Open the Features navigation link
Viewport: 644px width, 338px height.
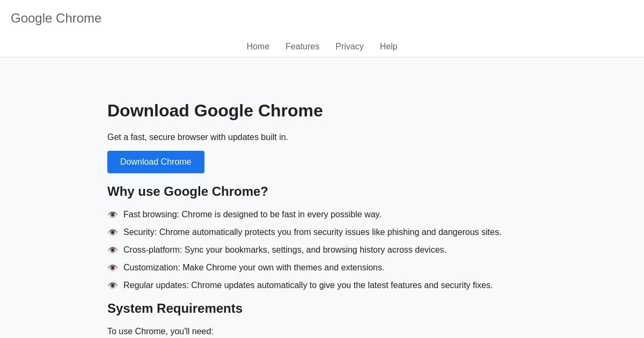click(x=302, y=47)
